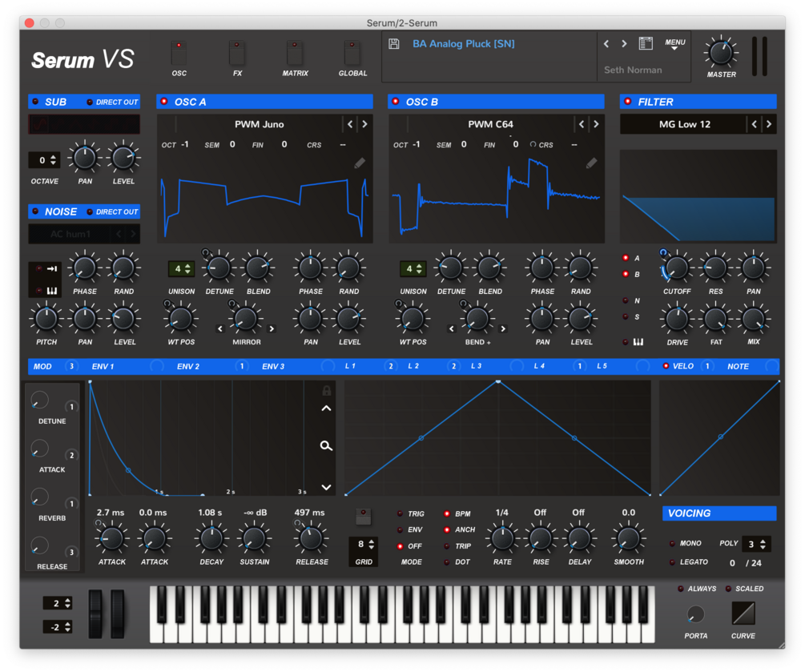Open the MENU dropdown
Image resolution: width=805 pixels, height=672 pixels.
(x=674, y=43)
